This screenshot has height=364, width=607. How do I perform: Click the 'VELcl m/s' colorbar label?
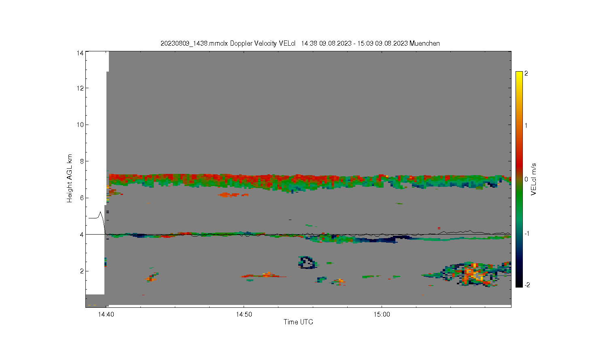[534, 179]
